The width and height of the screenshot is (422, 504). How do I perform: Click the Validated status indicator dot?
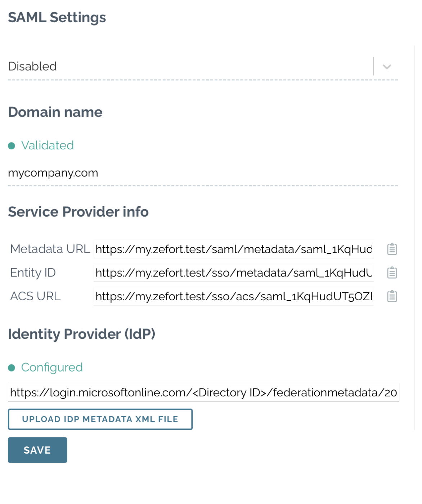point(12,145)
